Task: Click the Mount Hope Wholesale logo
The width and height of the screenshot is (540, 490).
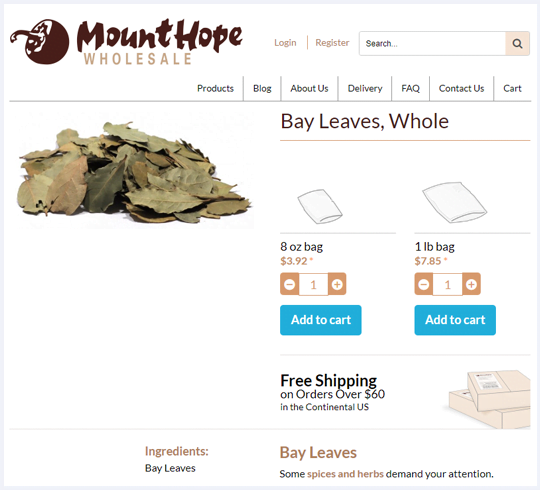Action: click(126, 42)
